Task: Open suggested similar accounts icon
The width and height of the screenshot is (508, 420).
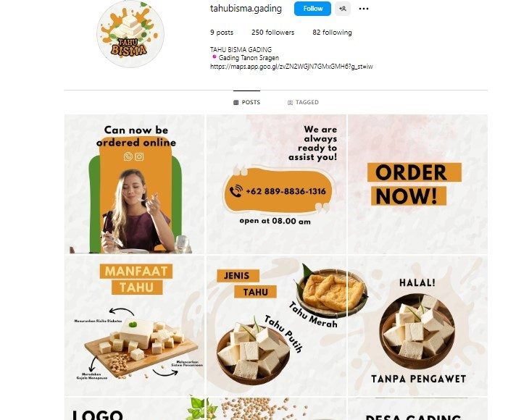Action: tap(343, 9)
